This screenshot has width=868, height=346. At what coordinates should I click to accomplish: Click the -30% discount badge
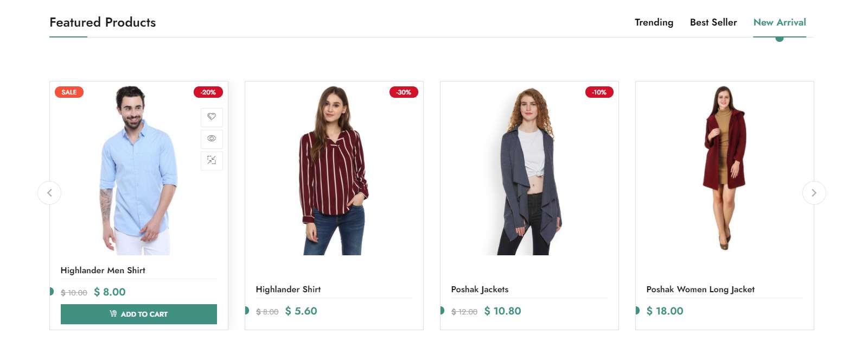tap(404, 92)
